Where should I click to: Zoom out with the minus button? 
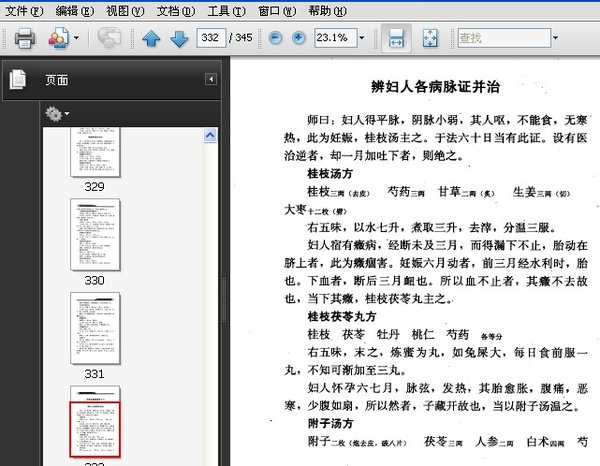[x=275, y=37]
